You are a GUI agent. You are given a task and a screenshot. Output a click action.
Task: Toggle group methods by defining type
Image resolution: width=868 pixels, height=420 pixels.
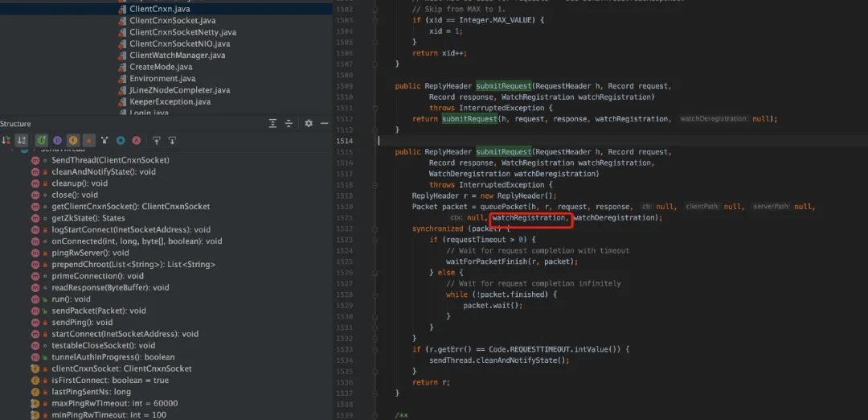(104, 140)
